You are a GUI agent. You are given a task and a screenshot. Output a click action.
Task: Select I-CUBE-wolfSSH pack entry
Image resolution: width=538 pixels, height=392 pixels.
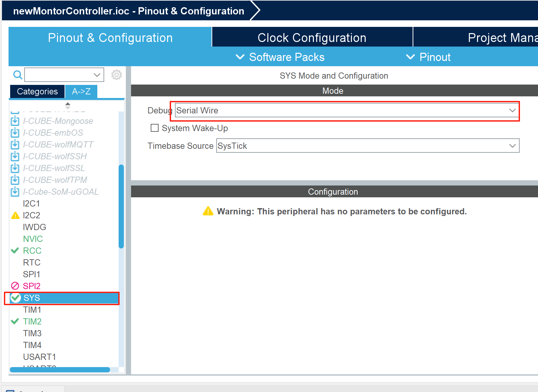55,156
